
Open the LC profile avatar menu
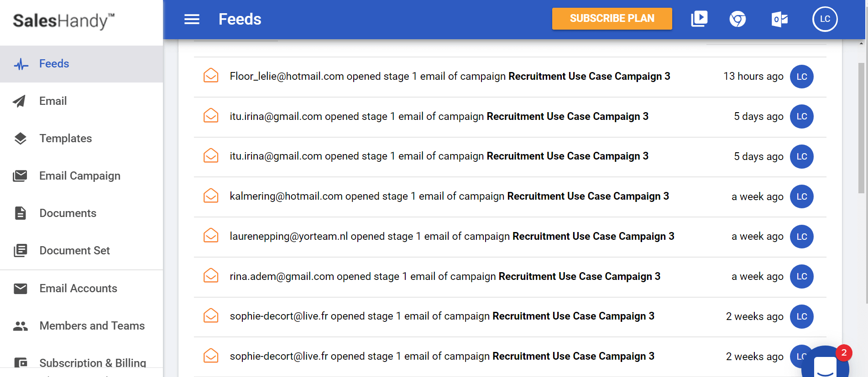click(x=825, y=19)
